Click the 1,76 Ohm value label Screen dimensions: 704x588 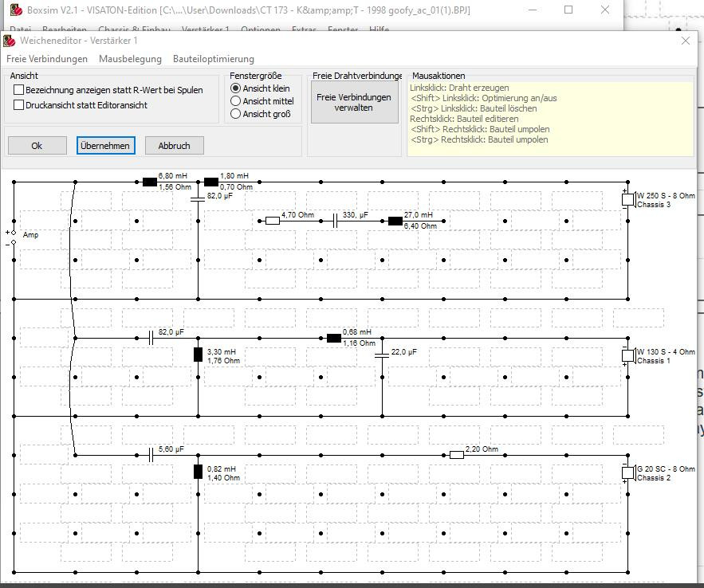click(x=223, y=361)
